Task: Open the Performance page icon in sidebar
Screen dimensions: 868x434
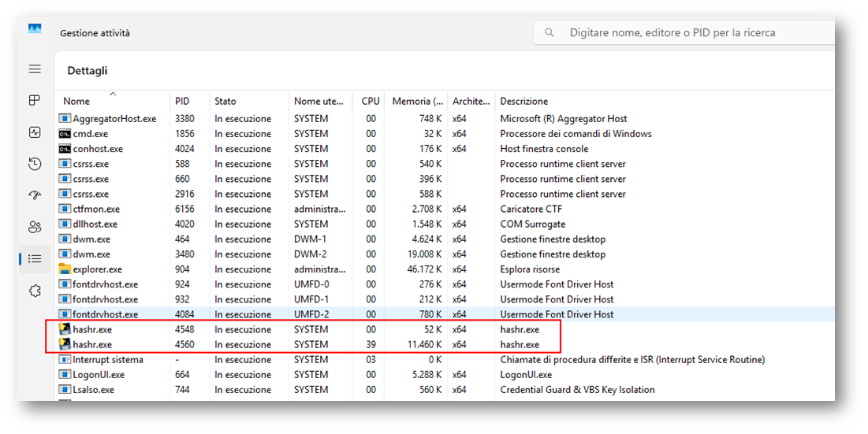Action: point(35,132)
